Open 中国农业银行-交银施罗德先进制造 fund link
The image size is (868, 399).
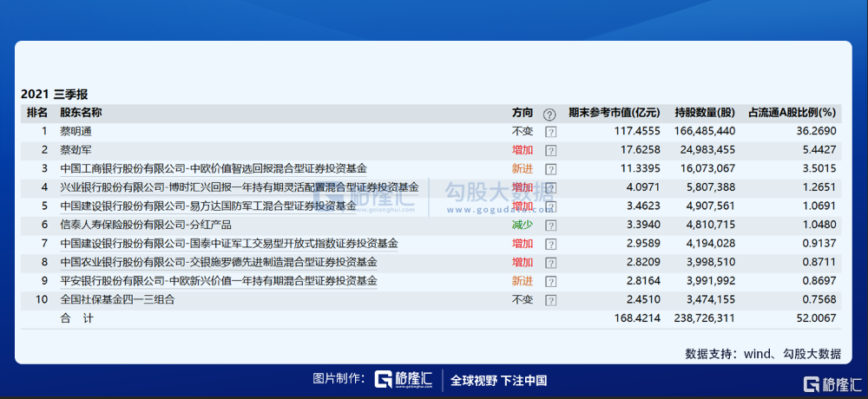pyautogui.click(x=219, y=262)
